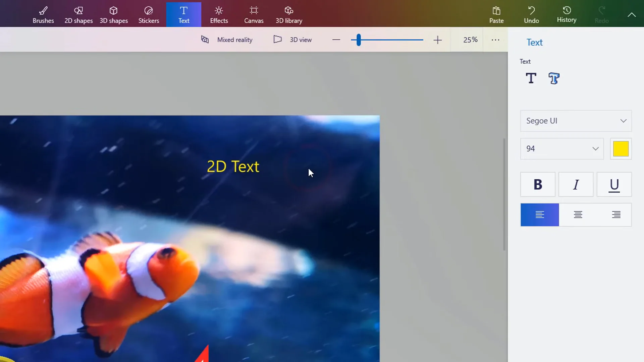This screenshot has height=362, width=644.
Task: Toggle underline formatting
Action: point(614,184)
